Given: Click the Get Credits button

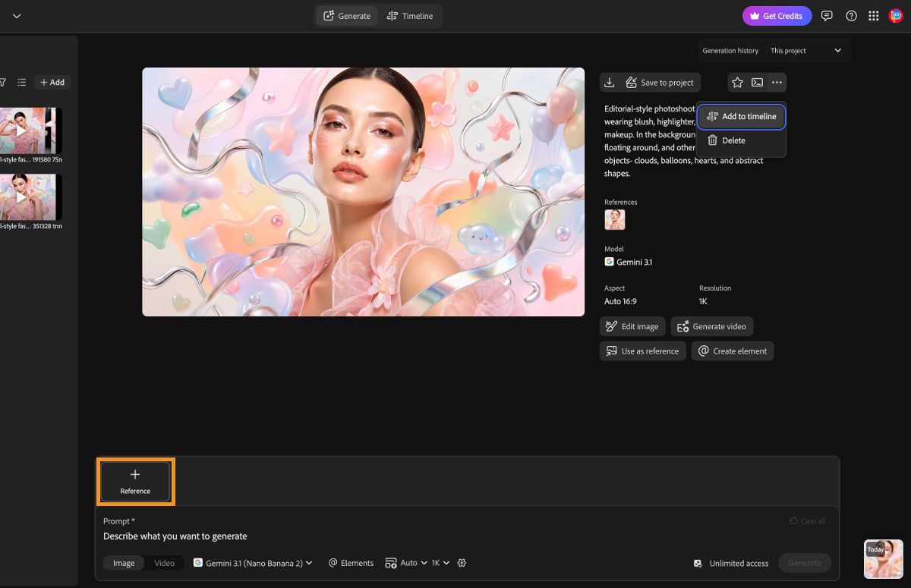Looking at the screenshot, I should tap(777, 16).
